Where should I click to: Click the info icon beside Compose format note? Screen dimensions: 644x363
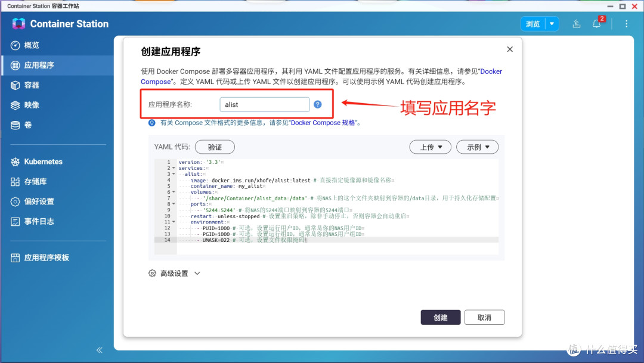tap(152, 123)
